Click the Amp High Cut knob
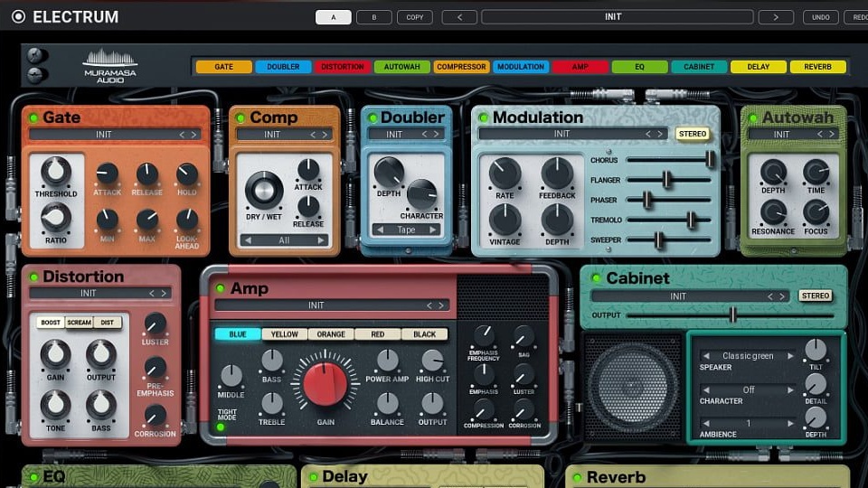Screen dimensions: 868x488 (432, 361)
